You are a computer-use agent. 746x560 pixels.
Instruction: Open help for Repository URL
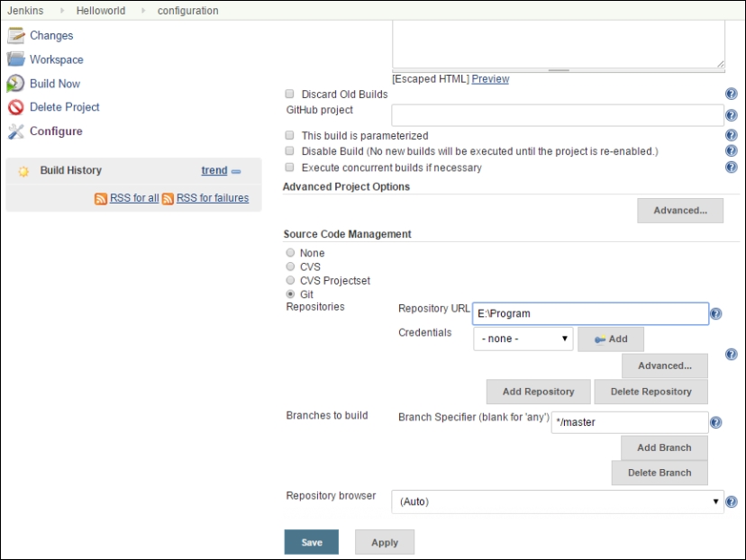(716, 313)
